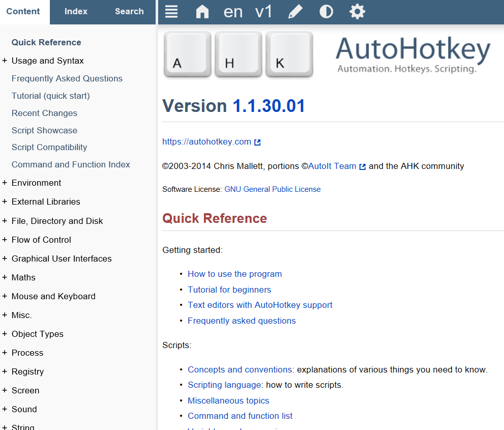Expand the External Libraries section
This screenshot has height=430, width=504.
coord(5,202)
